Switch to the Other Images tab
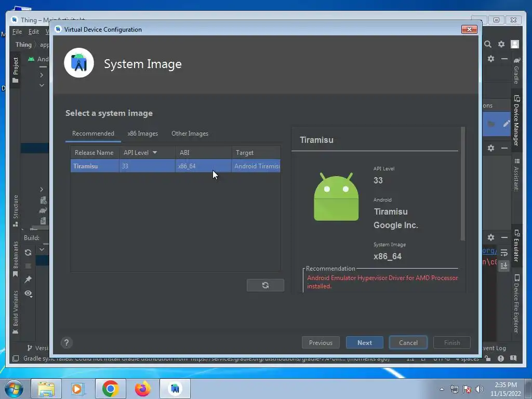 [190, 134]
